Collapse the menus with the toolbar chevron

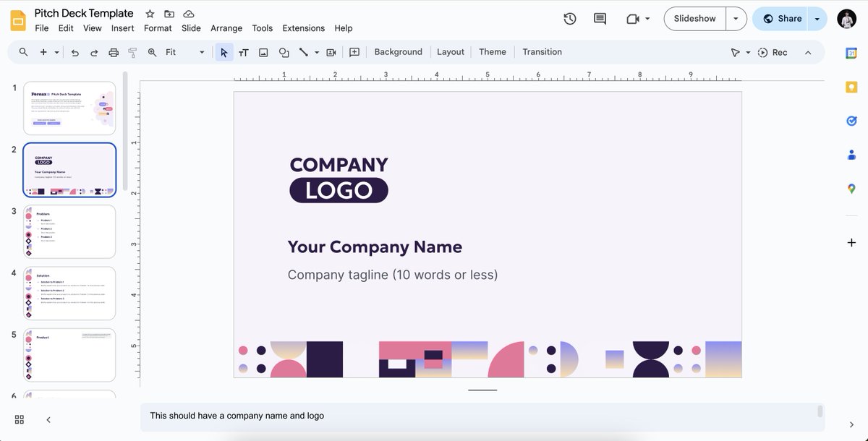[808, 52]
